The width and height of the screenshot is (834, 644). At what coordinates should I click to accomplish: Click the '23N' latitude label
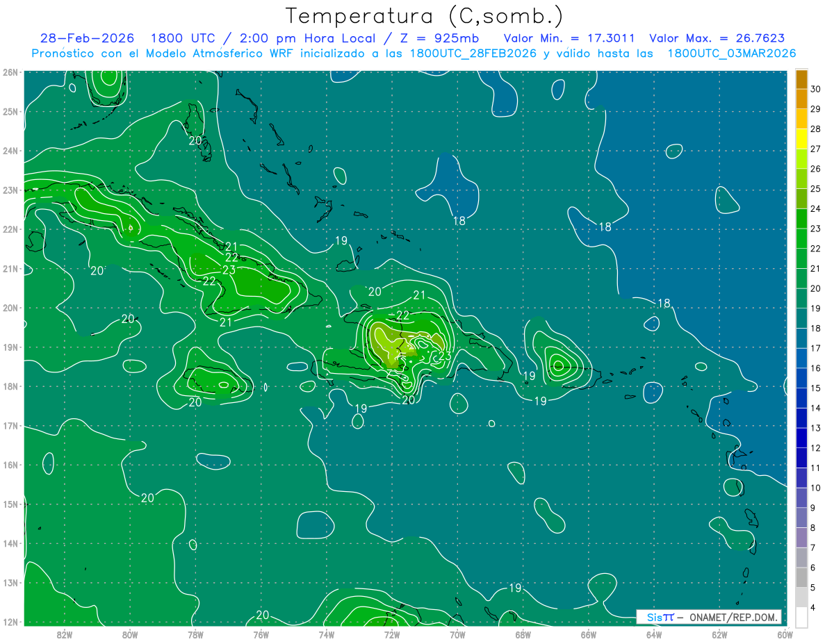tap(10, 190)
